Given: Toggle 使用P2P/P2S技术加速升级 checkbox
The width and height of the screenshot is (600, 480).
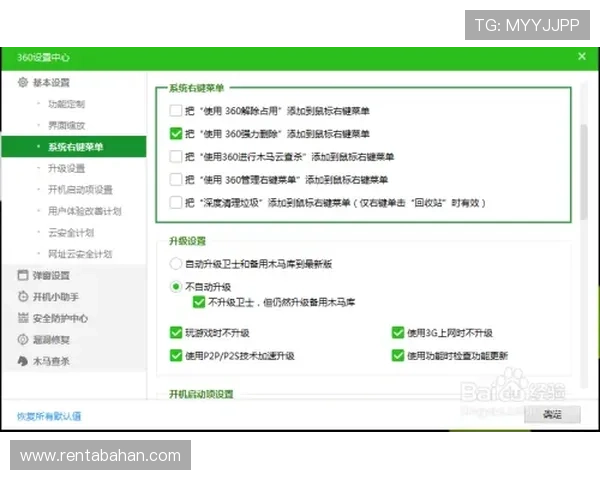Looking at the screenshot, I should click(176, 356).
